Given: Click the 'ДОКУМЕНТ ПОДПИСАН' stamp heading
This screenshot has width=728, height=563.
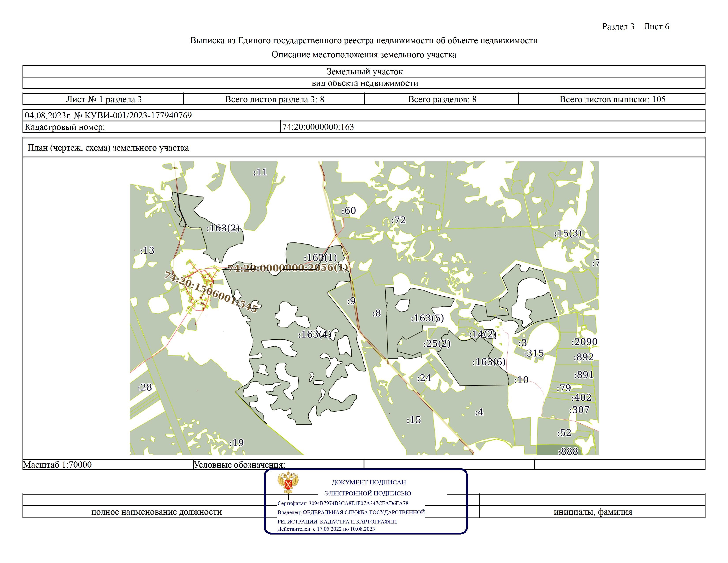Looking at the screenshot, I should [x=369, y=482].
